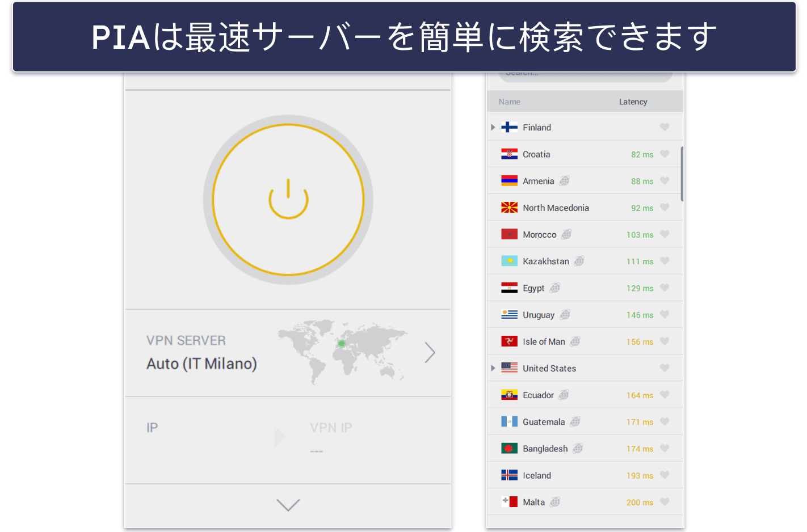807x532 pixels.
Task: Click the Croatia flag icon
Action: pyautogui.click(x=509, y=154)
